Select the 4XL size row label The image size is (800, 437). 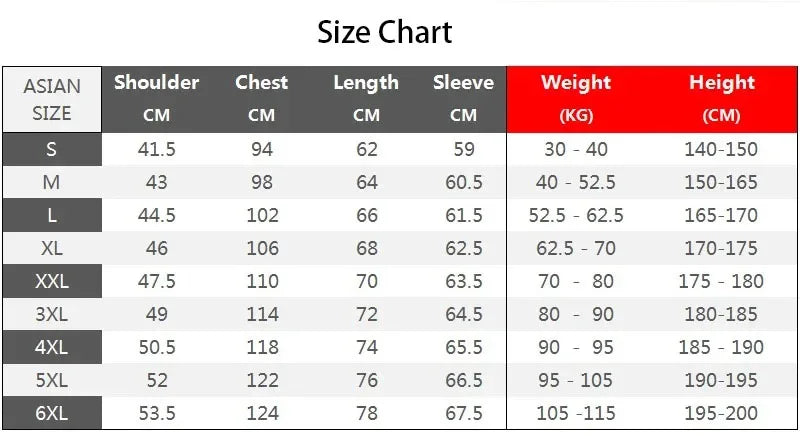[52, 348]
